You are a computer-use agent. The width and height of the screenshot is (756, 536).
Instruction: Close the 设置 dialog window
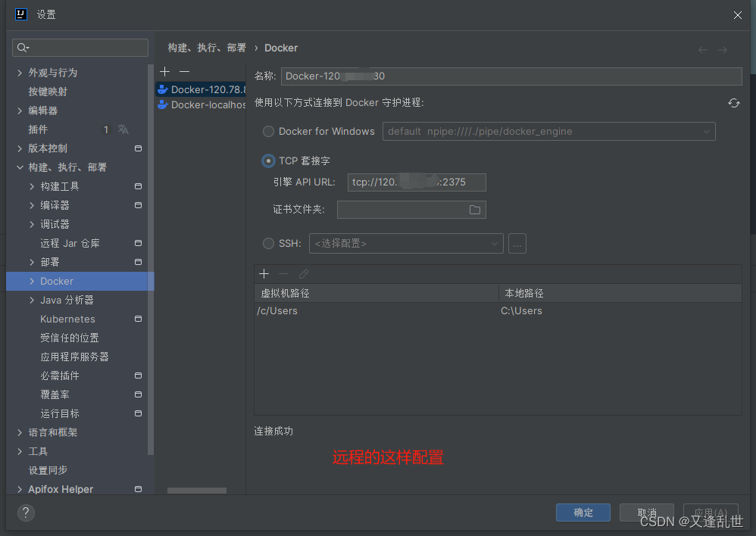(737, 15)
